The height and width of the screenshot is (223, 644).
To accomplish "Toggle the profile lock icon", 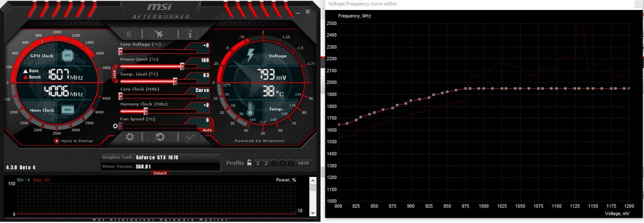I will tap(249, 163).
